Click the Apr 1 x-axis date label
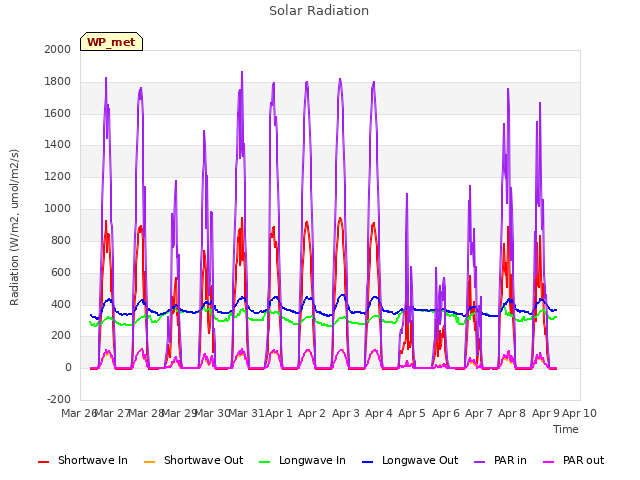 (x=279, y=413)
